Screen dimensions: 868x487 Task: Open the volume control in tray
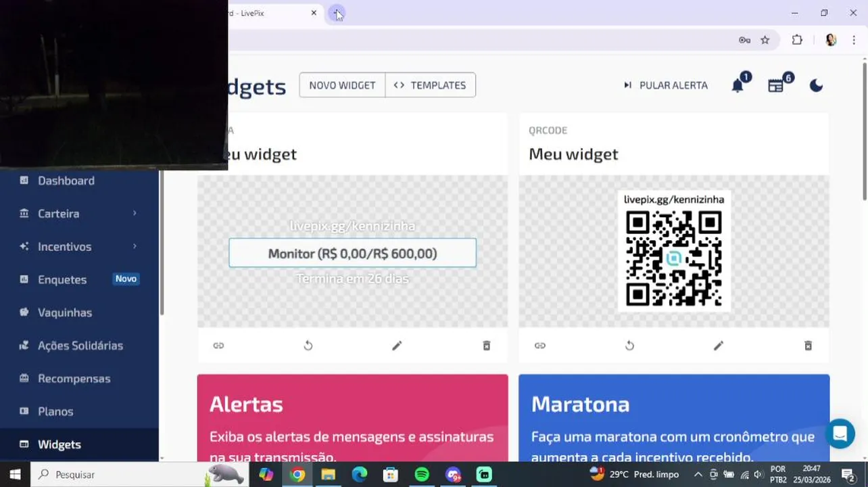point(758,475)
